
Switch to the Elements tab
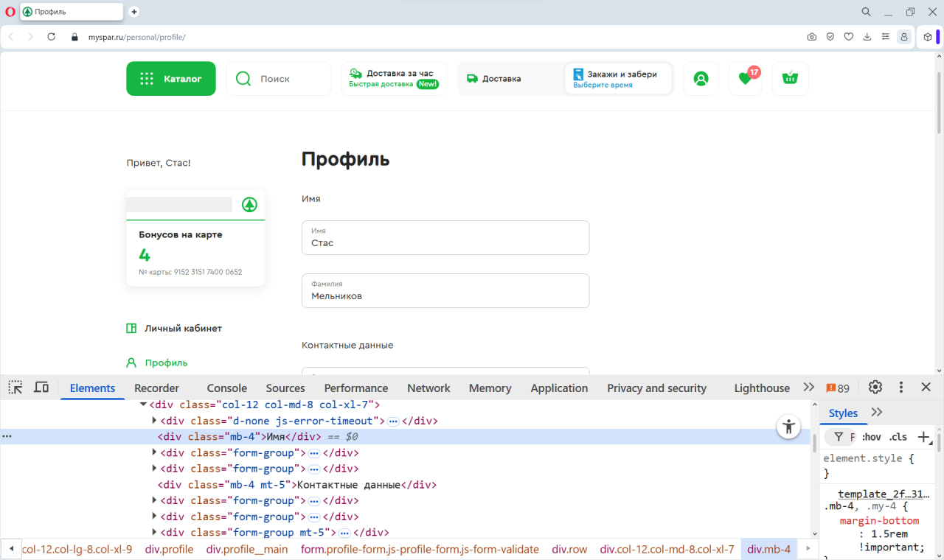point(92,388)
